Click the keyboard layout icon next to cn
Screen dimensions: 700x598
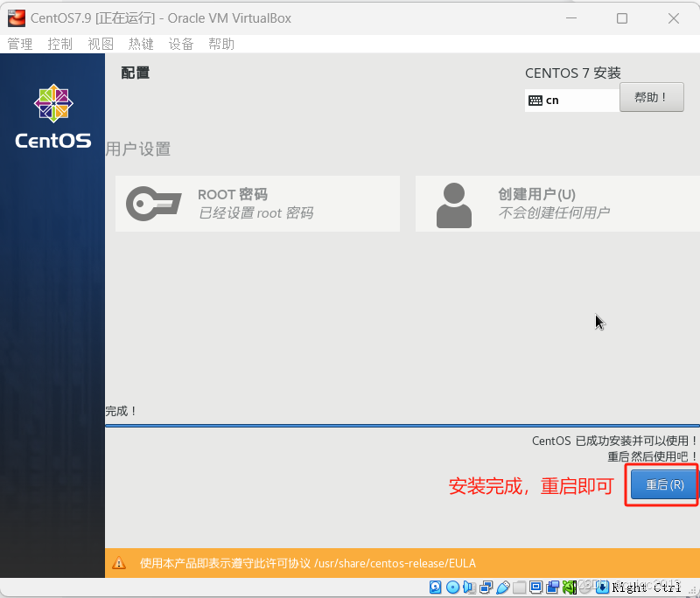click(535, 101)
